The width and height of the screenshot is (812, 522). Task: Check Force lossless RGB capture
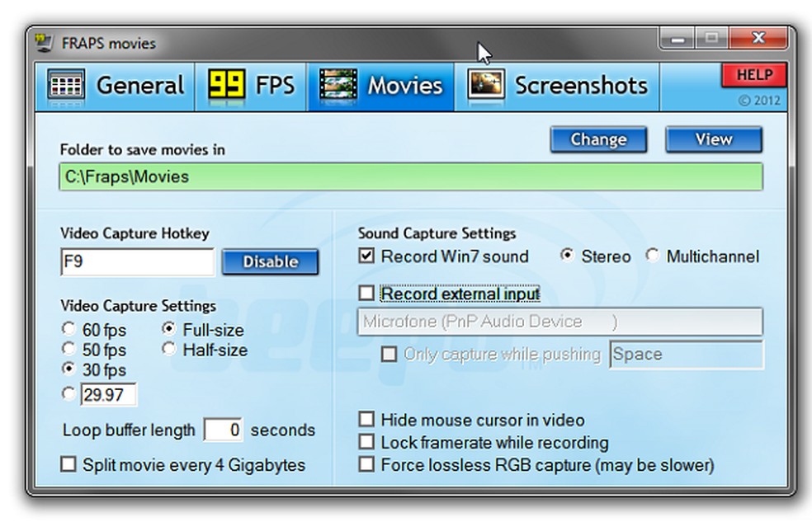(x=366, y=465)
